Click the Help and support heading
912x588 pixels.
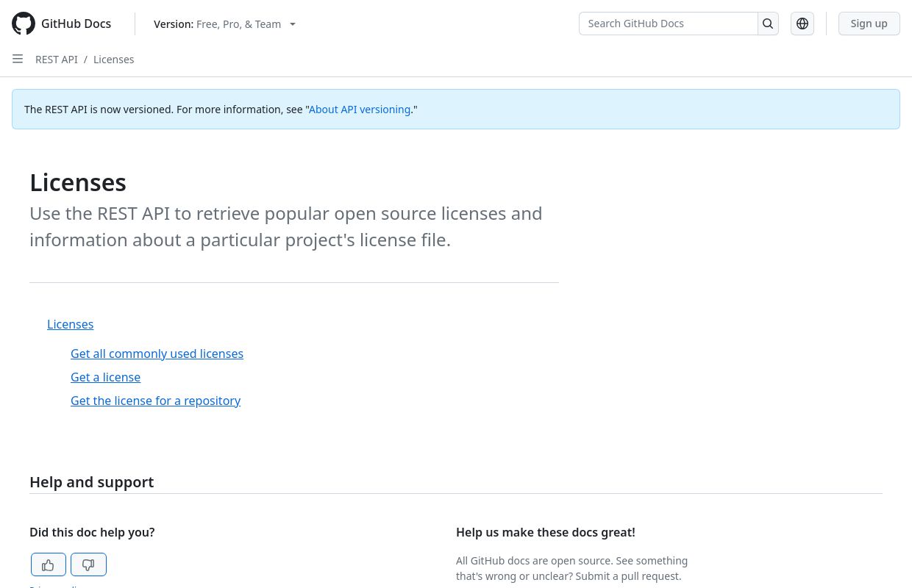[91, 482]
